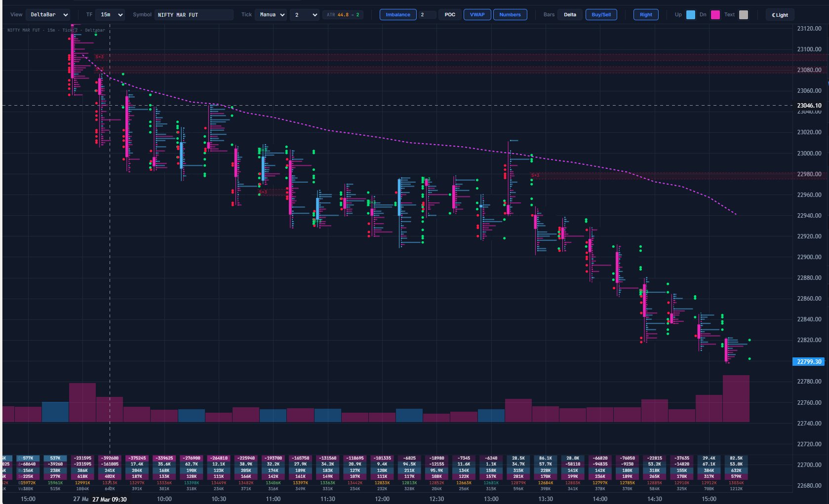The width and height of the screenshot is (829, 504).
Task: Expand the TF 15m timeframe dropdown
Action: 110,15
